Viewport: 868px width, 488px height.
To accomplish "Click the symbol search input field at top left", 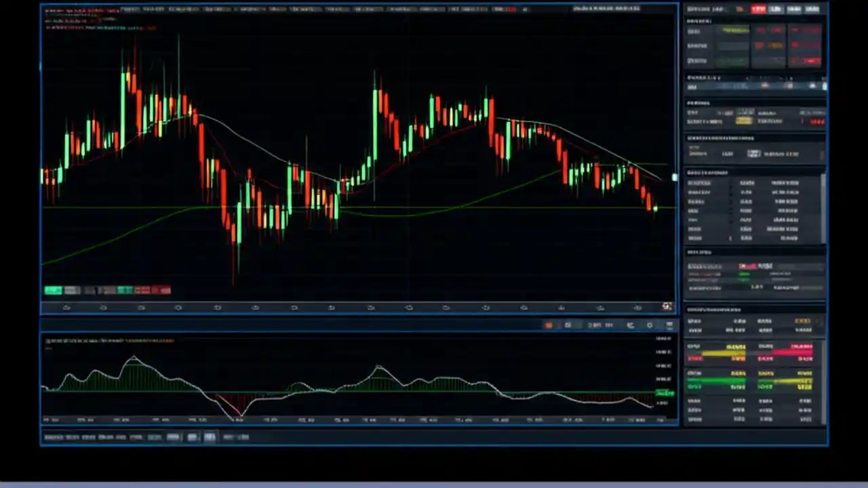I will [x=78, y=9].
